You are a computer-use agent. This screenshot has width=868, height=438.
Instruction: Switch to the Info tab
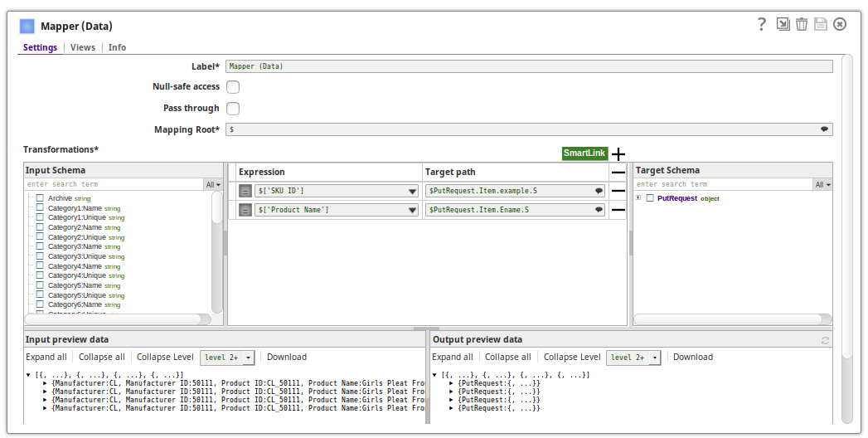pos(117,47)
